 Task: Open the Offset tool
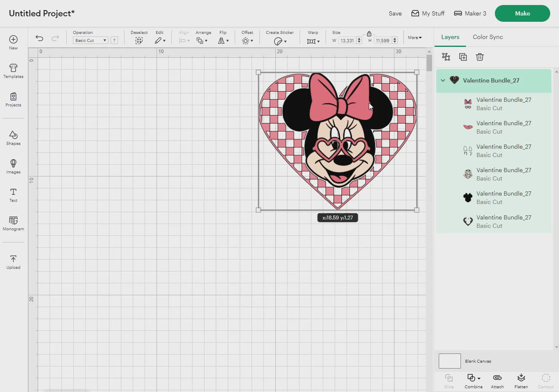coord(247,41)
